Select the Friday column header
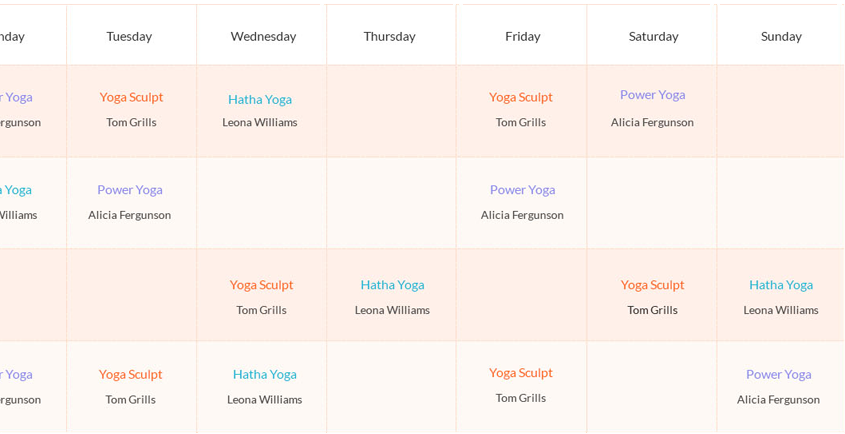Screen dimensions: 845x434 522,36
